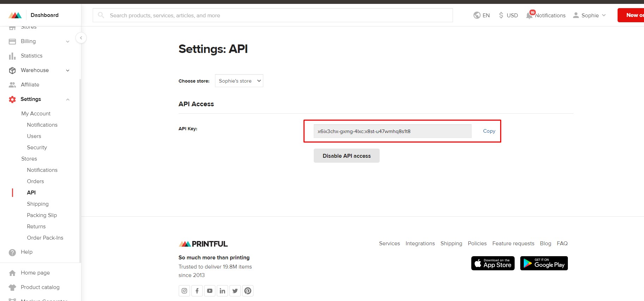Click the Disable API access button

point(346,156)
